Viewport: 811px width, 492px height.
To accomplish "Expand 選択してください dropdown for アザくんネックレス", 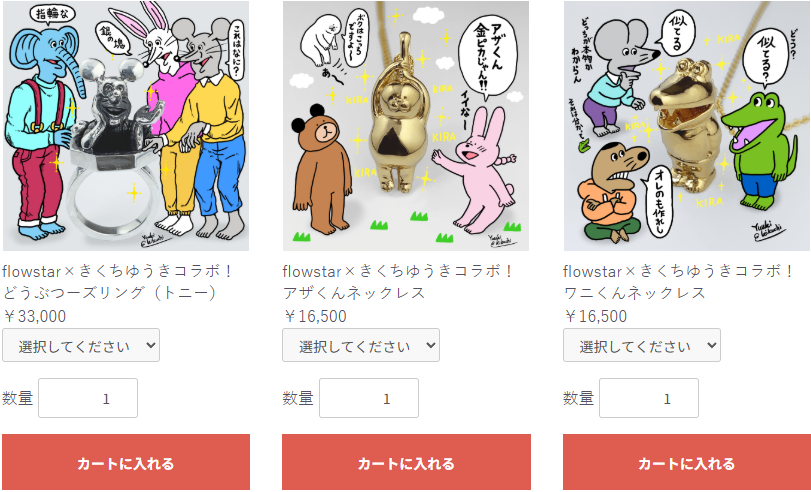I will [361, 345].
